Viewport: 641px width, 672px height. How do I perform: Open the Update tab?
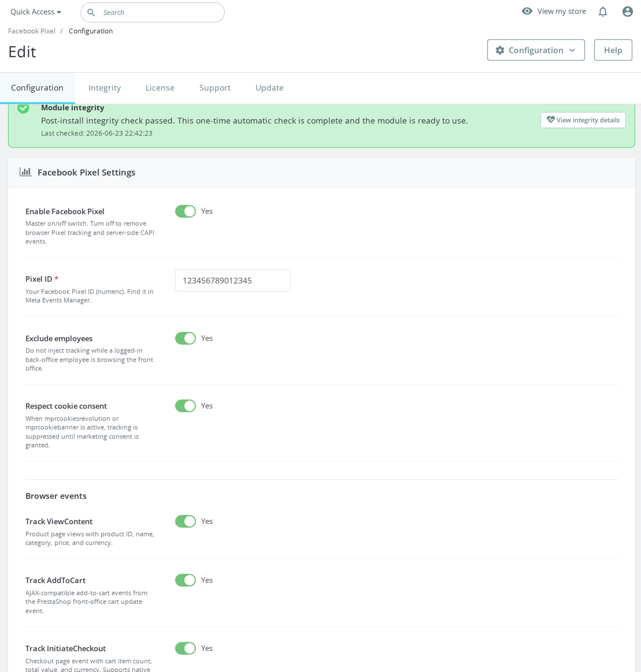269,88
